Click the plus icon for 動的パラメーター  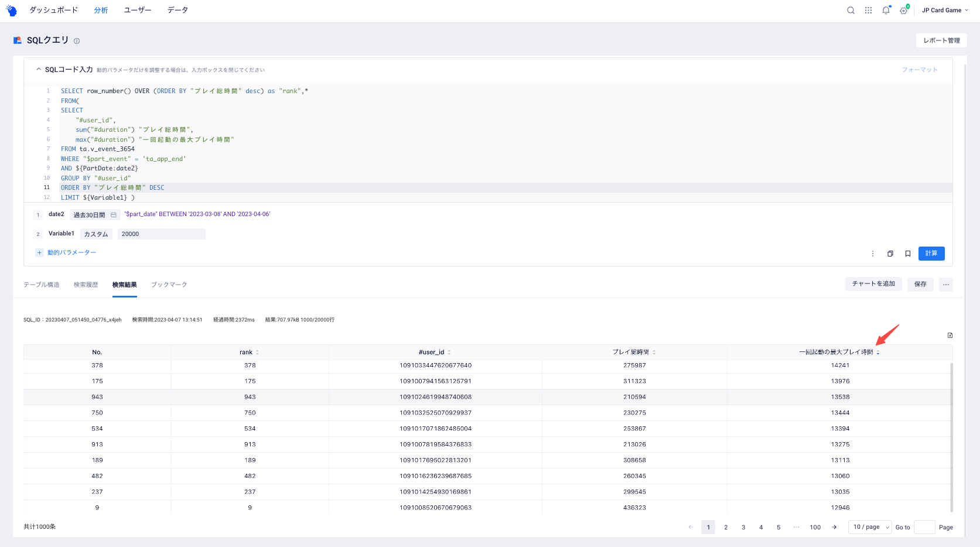39,252
